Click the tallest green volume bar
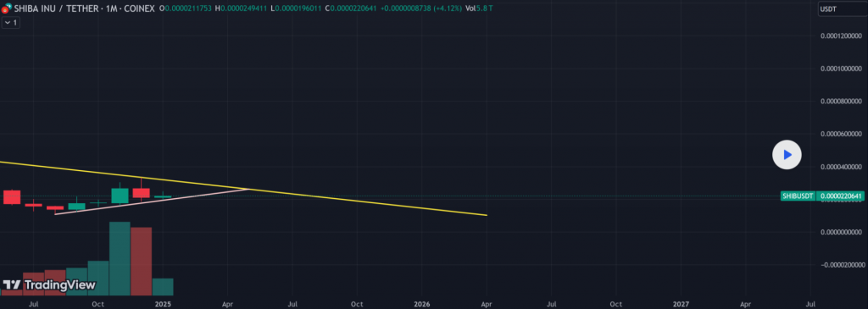 click(120, 259)
